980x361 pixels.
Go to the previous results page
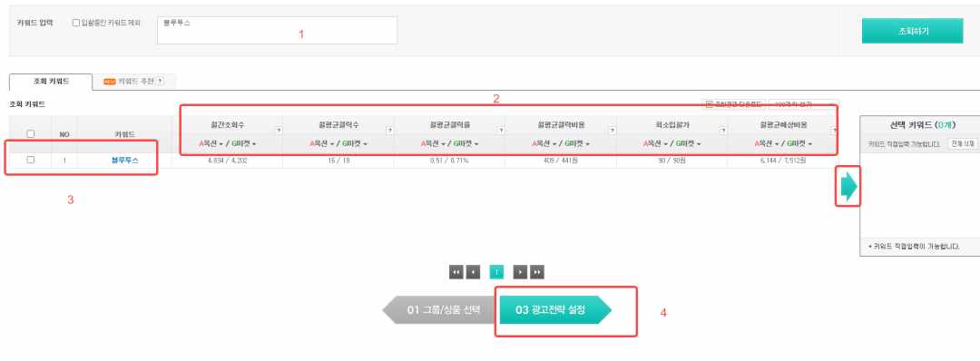(473, 272)
